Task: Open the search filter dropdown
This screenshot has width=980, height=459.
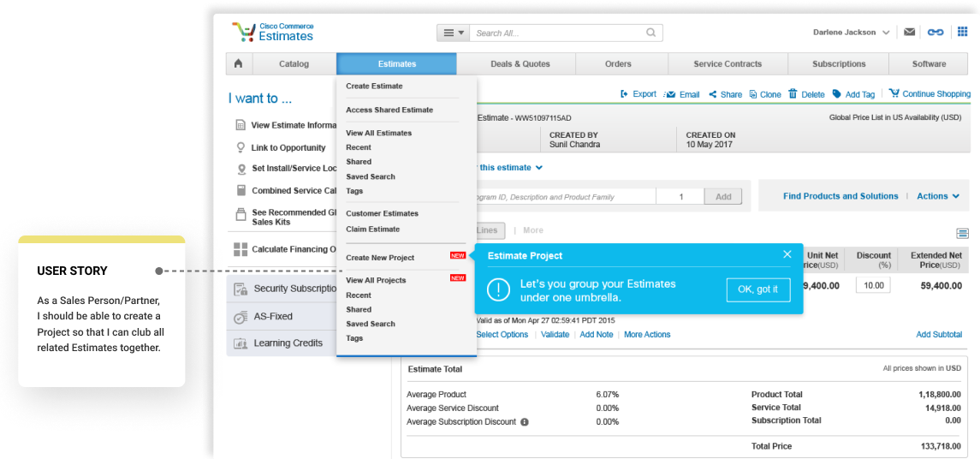Action: coord(454,33)
